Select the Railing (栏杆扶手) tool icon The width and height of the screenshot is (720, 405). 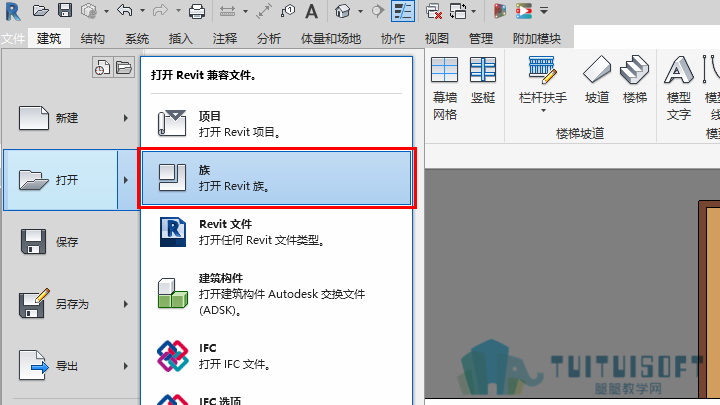(542, 70)
